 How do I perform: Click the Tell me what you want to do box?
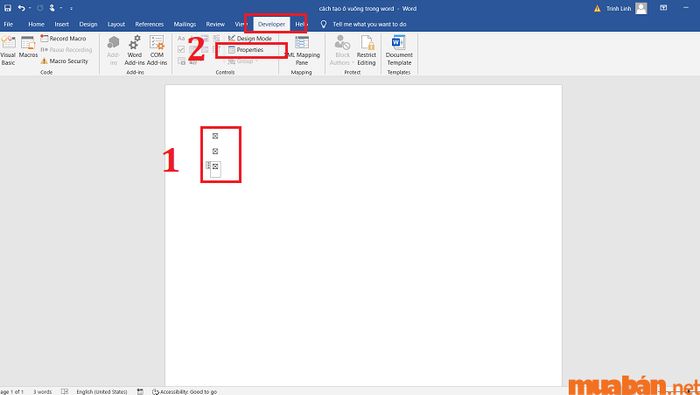point(369,24)
